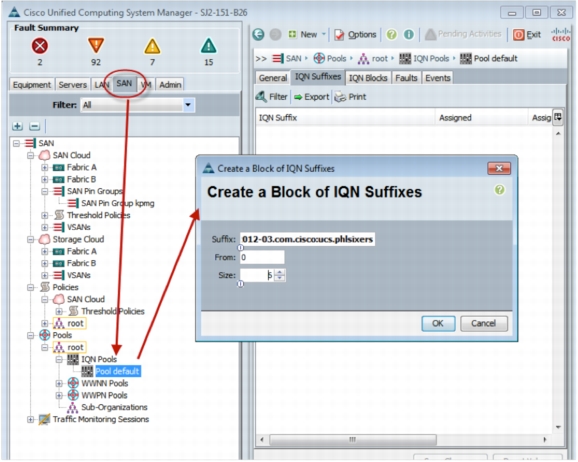Click OK in Create Block dialog
Screen dimensions: 578x462
pos(438,323)
